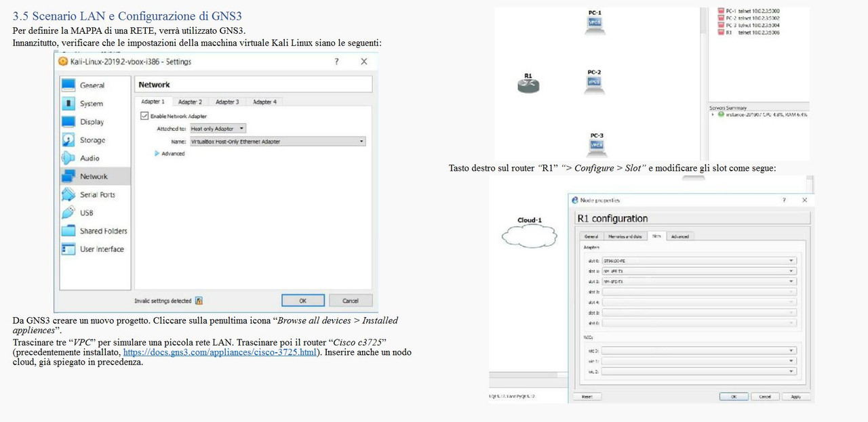Viewport: 868px width, 422px height.
Task: Switch to the Adapter 3 tab
Action: point(227,102)
